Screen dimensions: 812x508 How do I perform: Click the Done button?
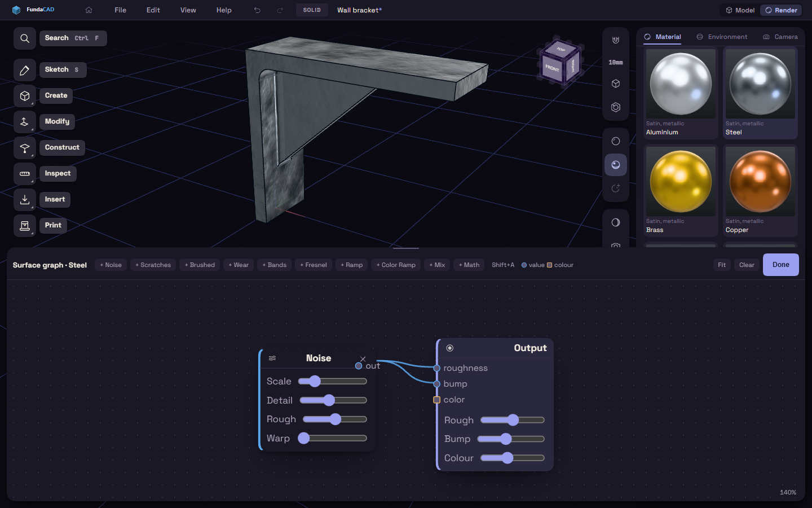click(781, 265)
